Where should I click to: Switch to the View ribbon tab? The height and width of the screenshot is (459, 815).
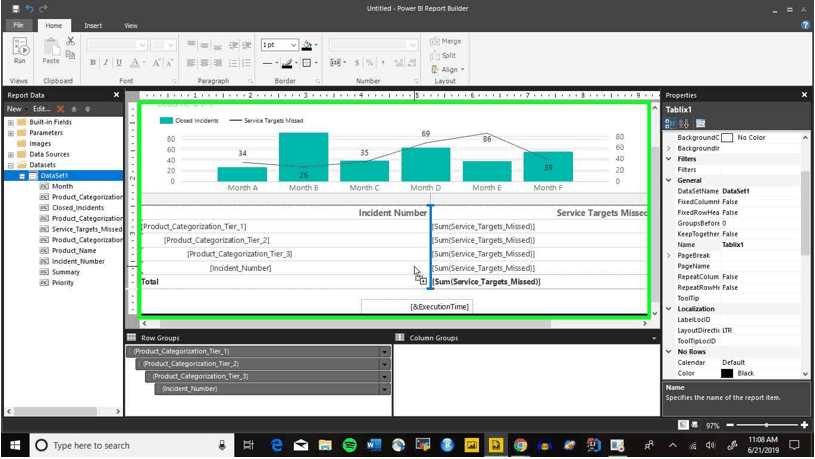click(x=131, y=25)
